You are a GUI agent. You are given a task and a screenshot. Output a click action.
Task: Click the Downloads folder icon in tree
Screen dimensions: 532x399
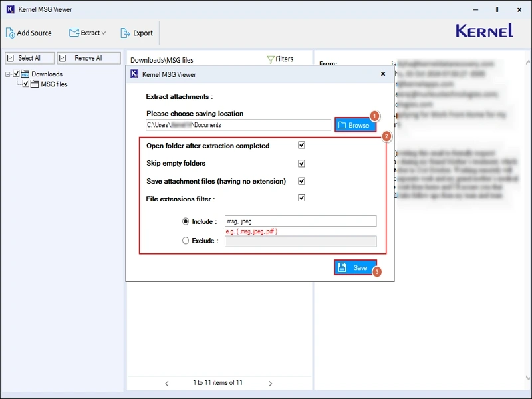[x=25, y=74]
